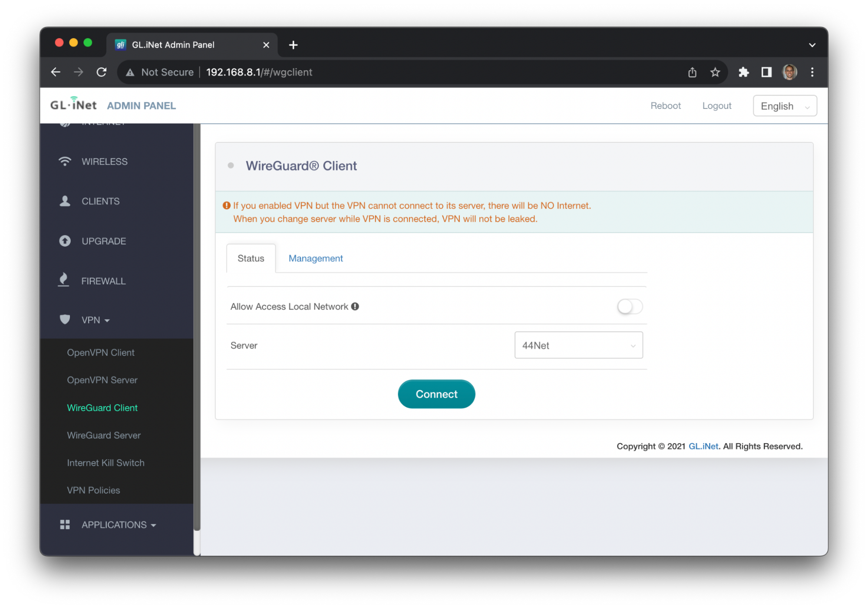
Task: Click the English language dropdown
Action: [787, 105]
